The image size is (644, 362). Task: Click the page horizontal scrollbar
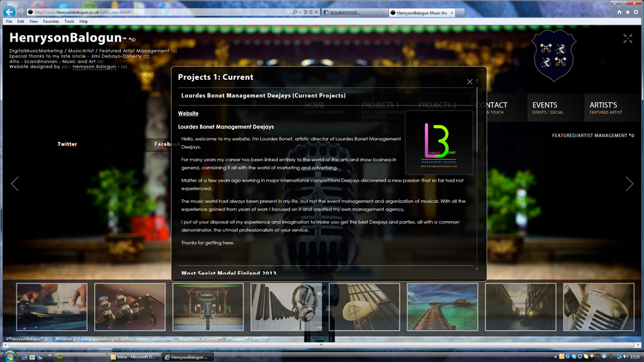(x=321, y=345)
